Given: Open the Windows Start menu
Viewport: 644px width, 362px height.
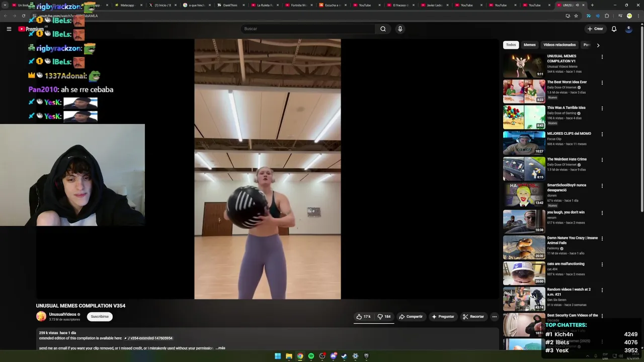Looking at the screenshot, I should click(x=278, y=356).
